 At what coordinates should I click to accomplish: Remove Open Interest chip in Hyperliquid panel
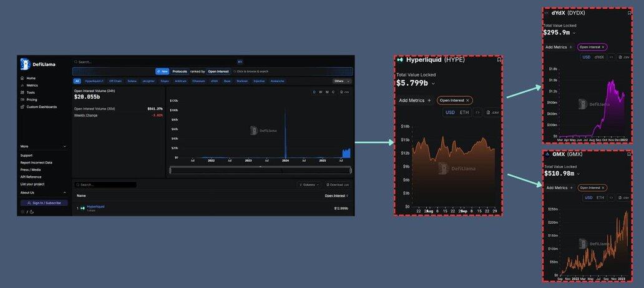click(467, 100)
